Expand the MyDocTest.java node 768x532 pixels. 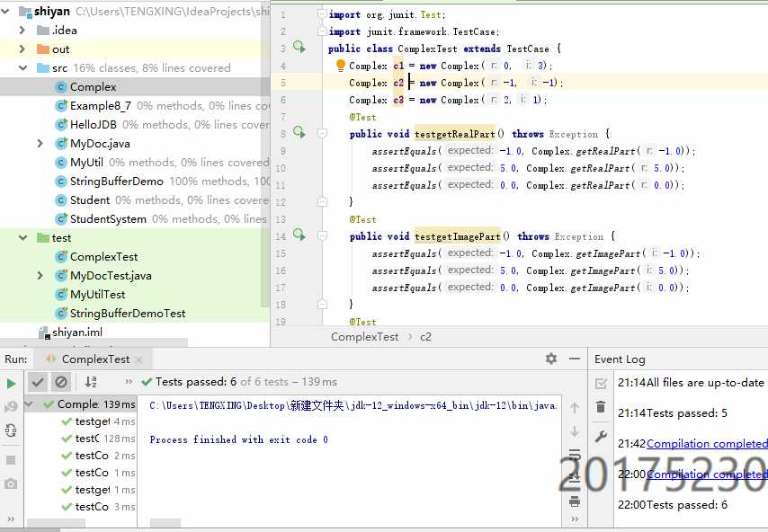40,276
